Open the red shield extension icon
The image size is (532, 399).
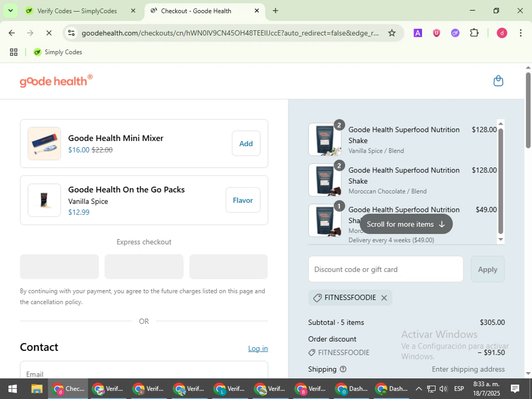437,33
